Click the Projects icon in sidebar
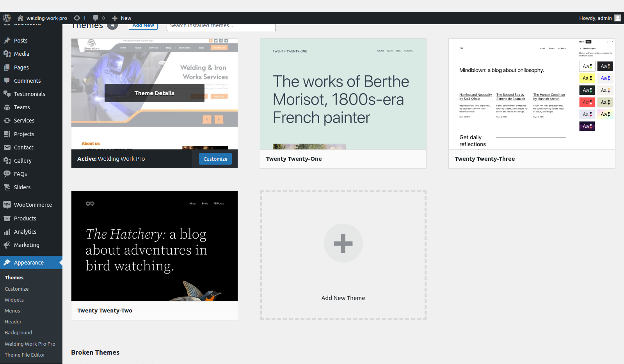This screenshot has height=364, width=624. (x=7, y=134)
